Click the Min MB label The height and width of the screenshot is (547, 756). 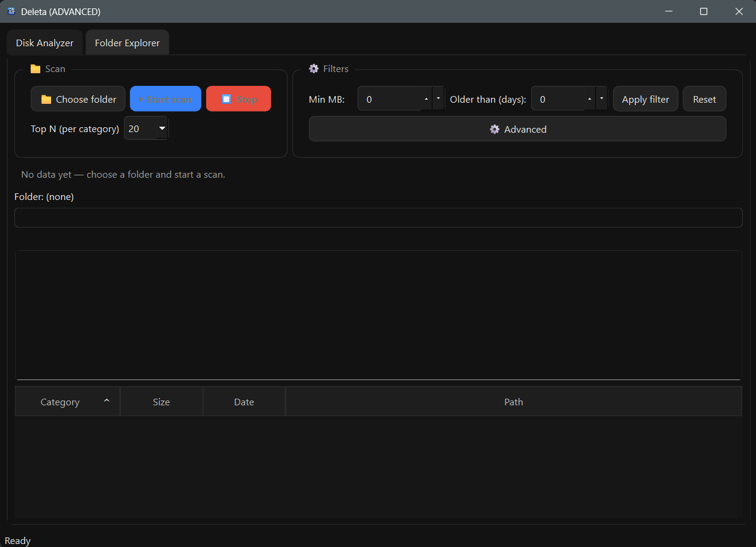(327, 99)
